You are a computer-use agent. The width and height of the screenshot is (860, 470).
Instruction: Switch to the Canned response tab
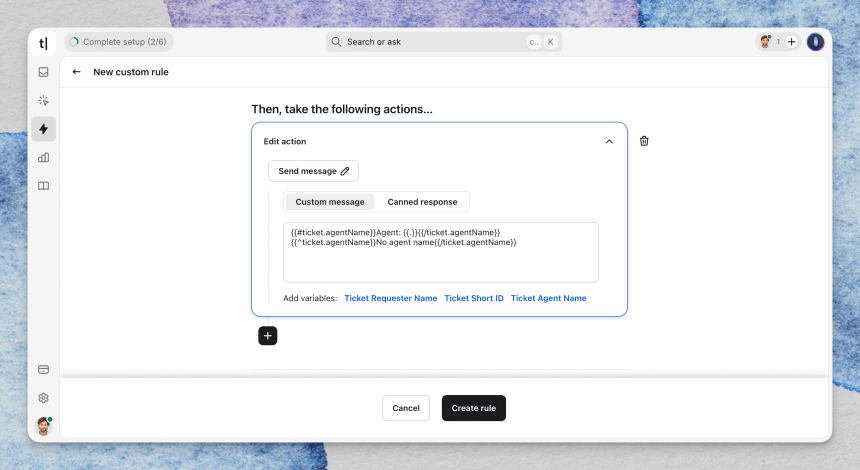pyautogui.click(x=422, y=202)
